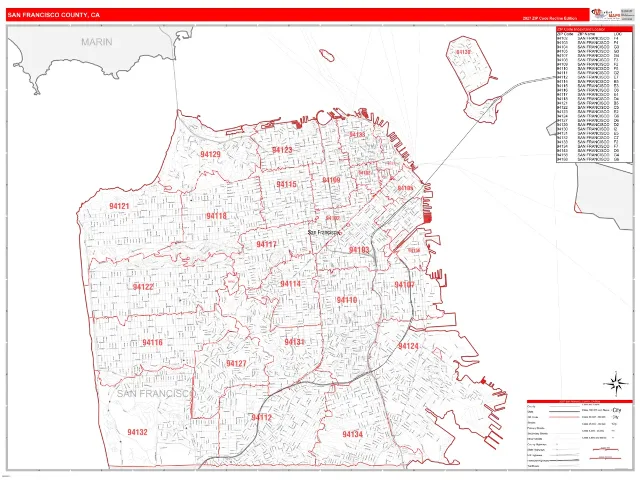Select ZIP code label 94114
The image size is (640, 480).
coord(290,284)
